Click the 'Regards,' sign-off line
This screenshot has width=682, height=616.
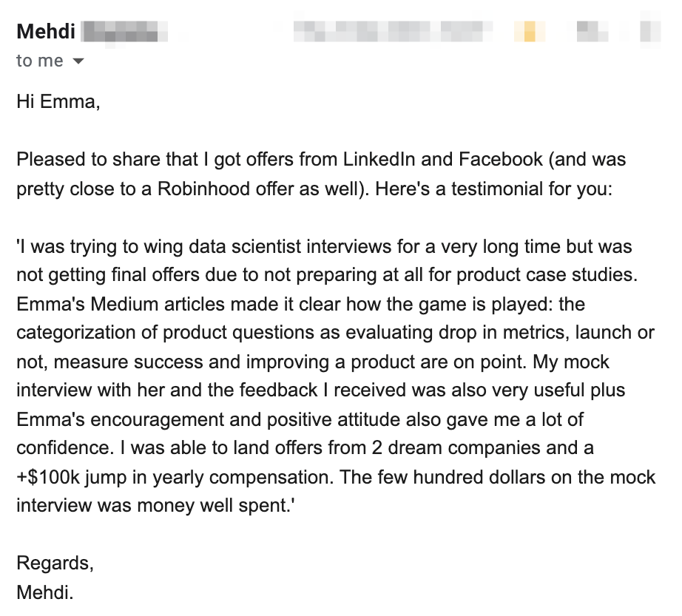click(55, 563)
